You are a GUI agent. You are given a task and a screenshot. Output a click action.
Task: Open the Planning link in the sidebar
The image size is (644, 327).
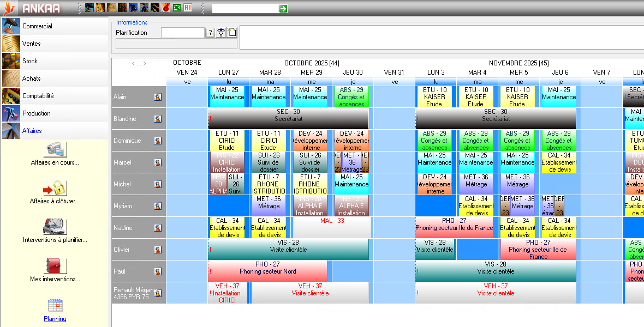[x=55, y=319]
